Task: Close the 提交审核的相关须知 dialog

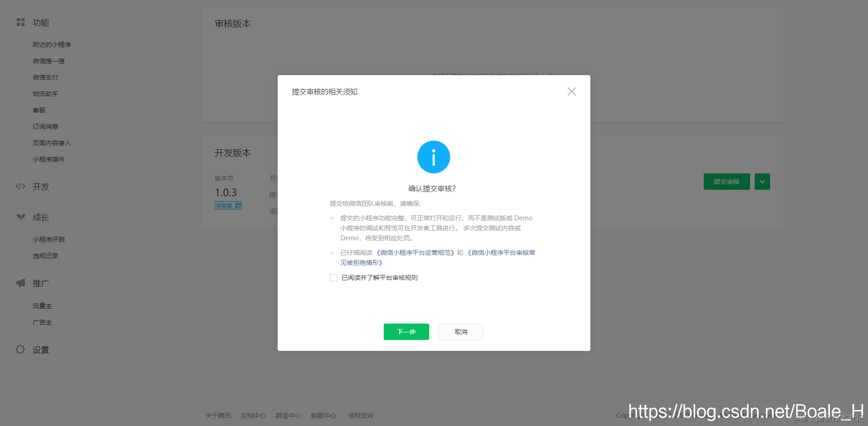Action: coord(571,91)
